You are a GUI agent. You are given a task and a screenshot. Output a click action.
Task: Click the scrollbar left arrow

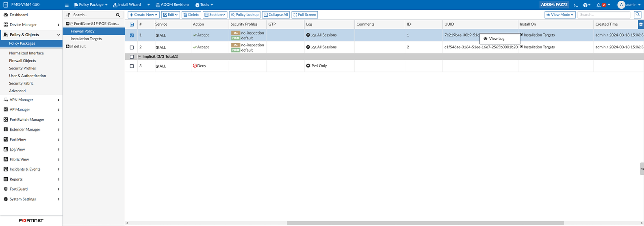tap(127, 223)
